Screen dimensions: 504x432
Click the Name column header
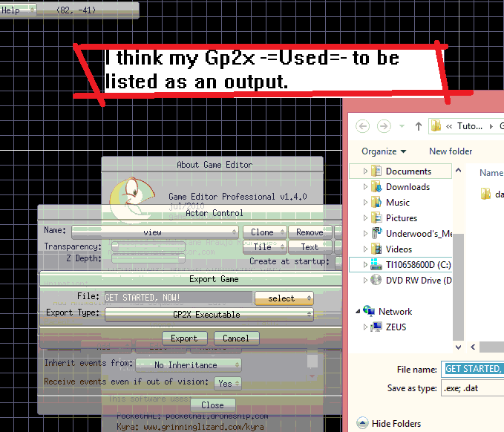(491, 173)
